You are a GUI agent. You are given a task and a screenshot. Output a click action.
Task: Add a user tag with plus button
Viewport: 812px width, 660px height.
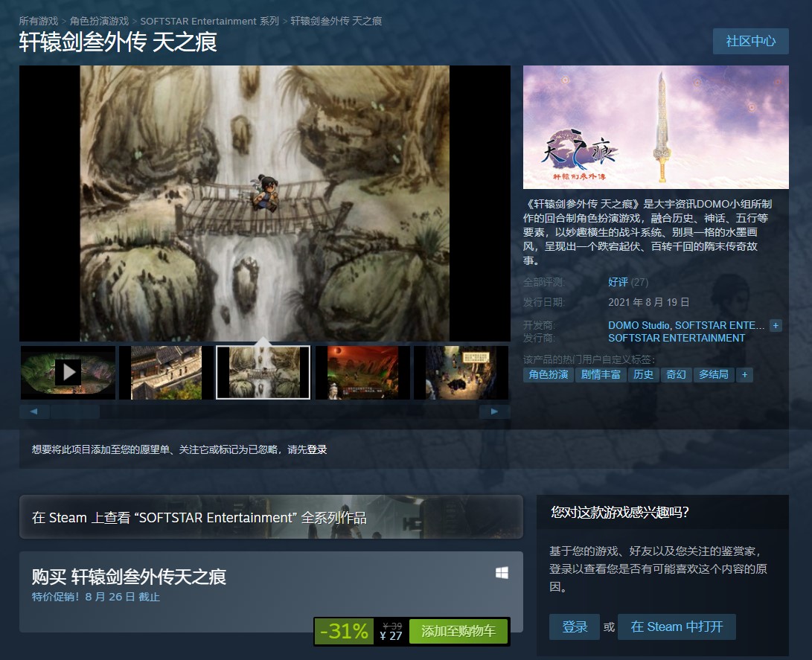(745, 375)
